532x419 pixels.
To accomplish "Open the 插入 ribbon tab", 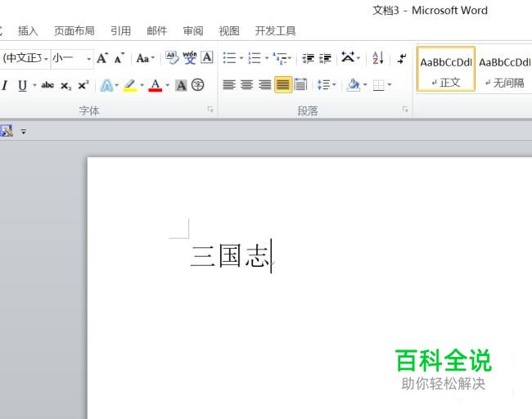I will (28, 31).
